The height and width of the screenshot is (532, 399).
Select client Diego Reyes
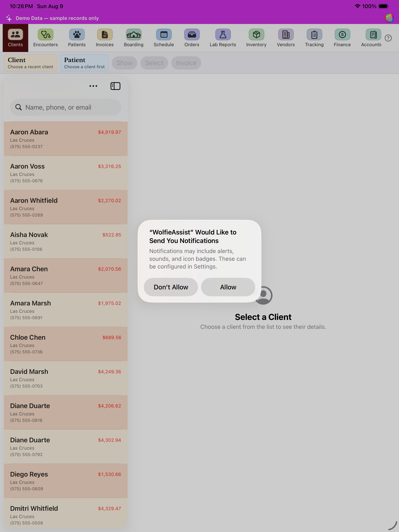pos(66,481)
